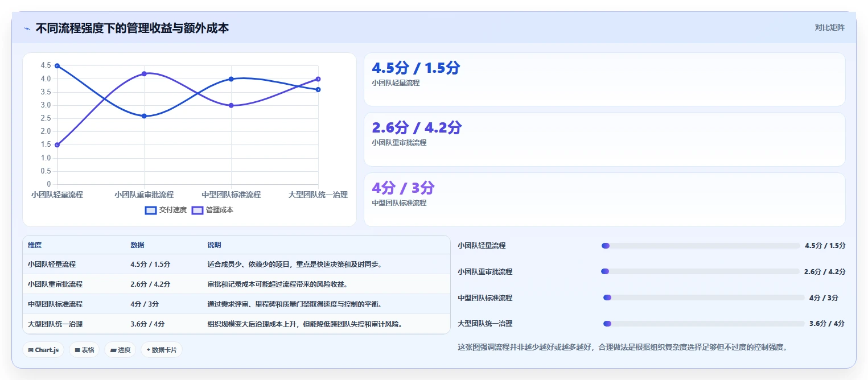Click the 交付速度 point at 小团队重审批流程
This screenshot has width=868, height=380.
pyautogui.click(x=144, y=116)
